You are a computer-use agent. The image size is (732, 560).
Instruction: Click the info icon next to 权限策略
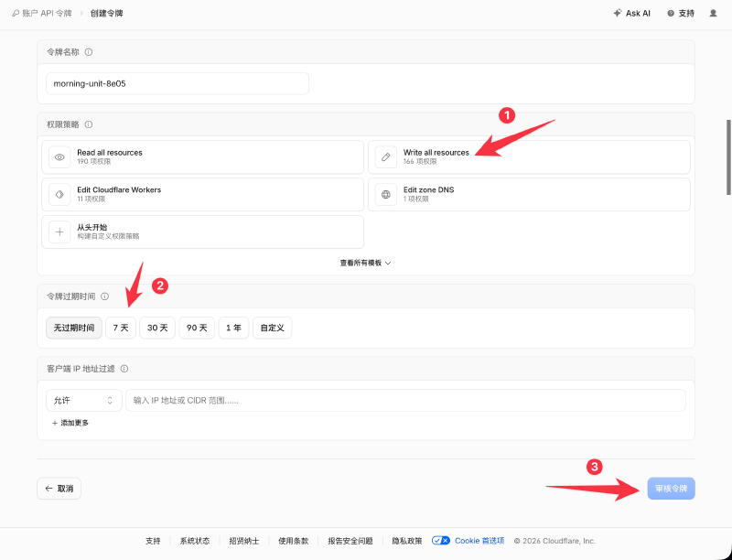pyautogui.click(x=88, y=124)
